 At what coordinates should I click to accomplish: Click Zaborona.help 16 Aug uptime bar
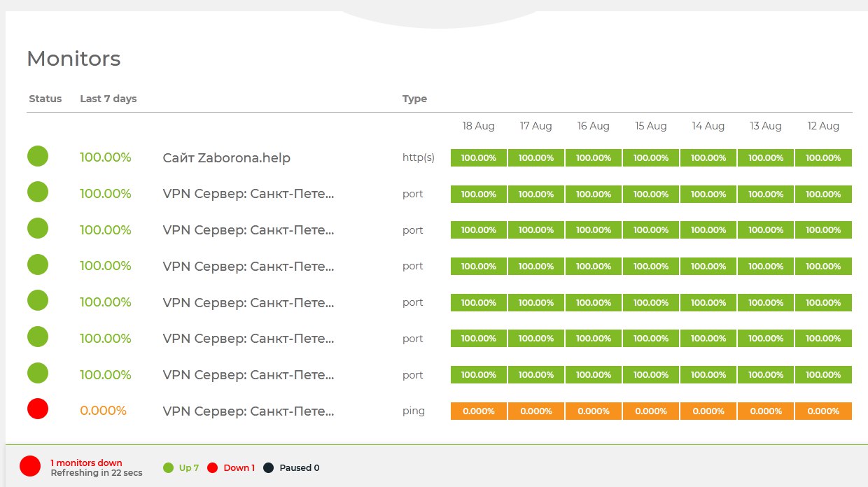pos(594,157)
